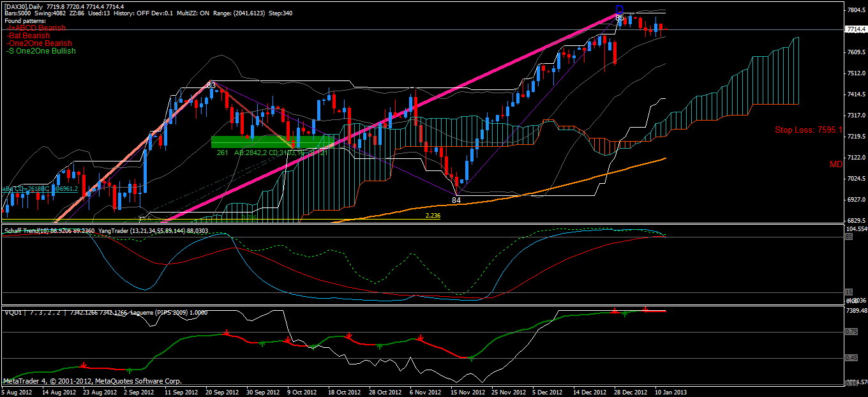The height and width of the screenshot is (397, 868).
Task: Select the "Schaff Trend(10)" indicator label
Action: point(26,230)
